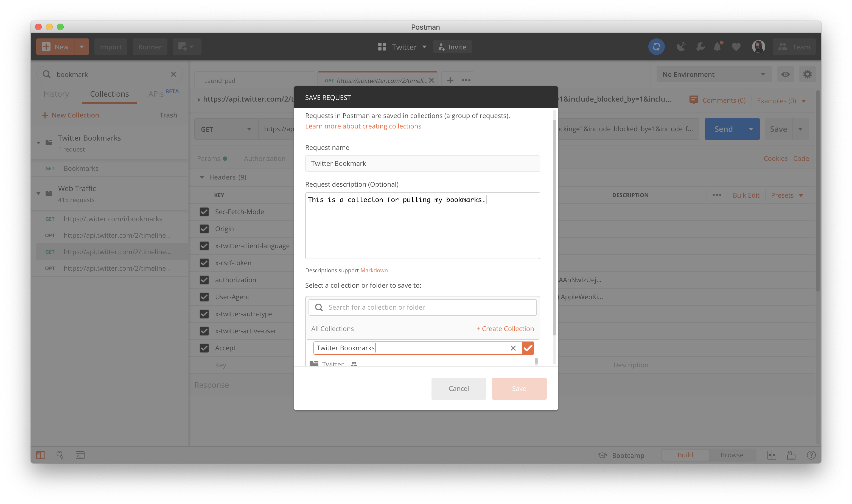The height and width of the screenshot is (504, 852).
Task: Switch to the Collections tab
Action: click(x=109, y=94)
